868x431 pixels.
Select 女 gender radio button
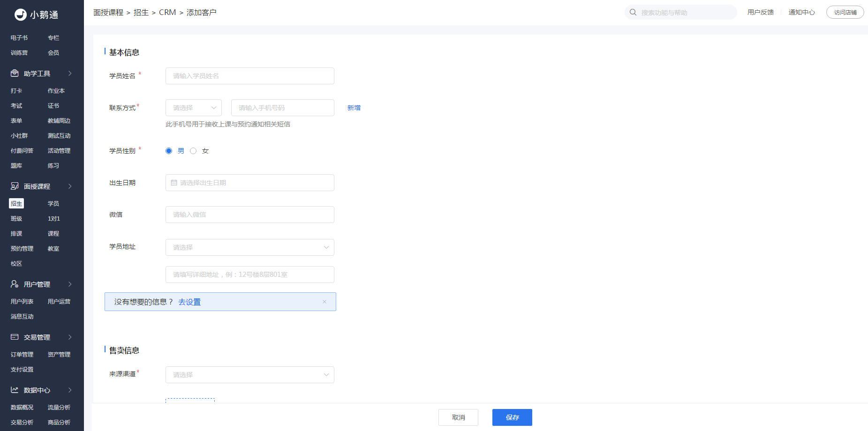click(193, 151)
